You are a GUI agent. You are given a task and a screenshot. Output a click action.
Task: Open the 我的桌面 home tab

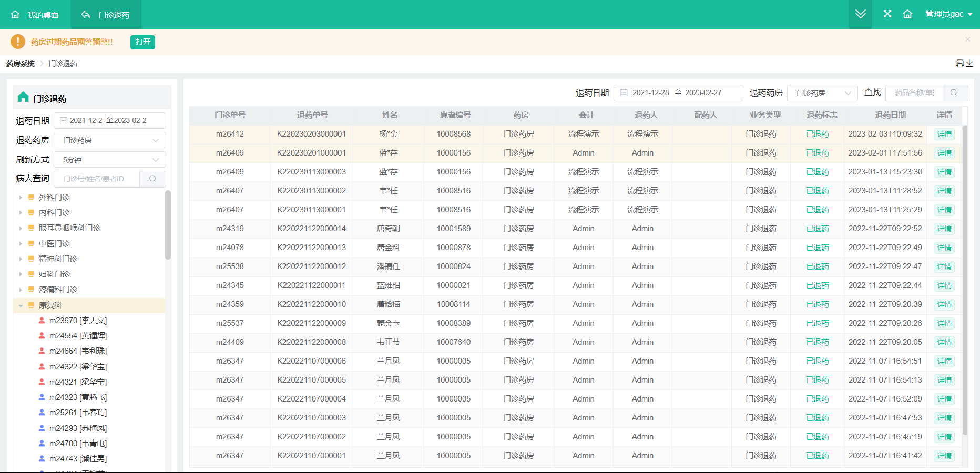[35, 15]
